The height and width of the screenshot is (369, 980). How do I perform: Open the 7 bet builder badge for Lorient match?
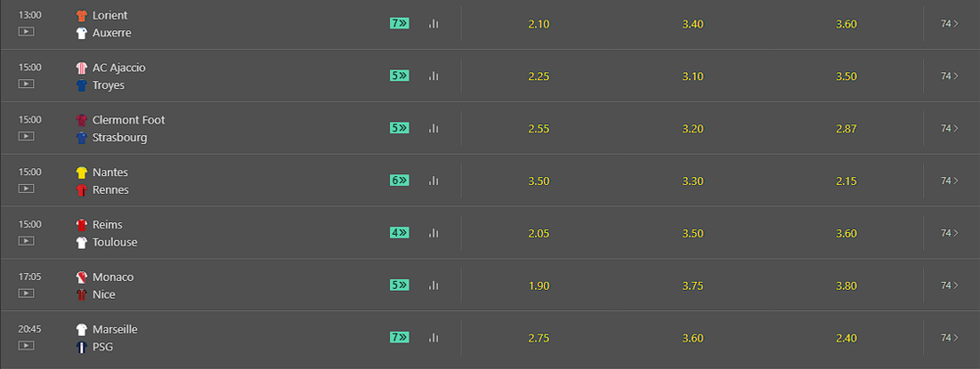click(400, 23)
